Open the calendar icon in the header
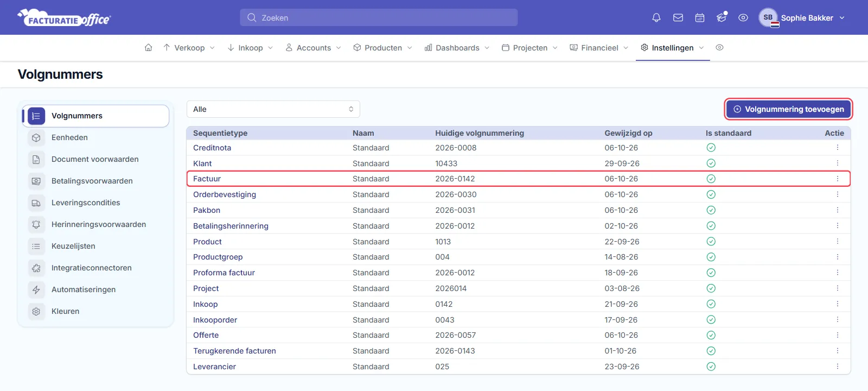Image resolution: width=868 pixels, height=391 pixels. 700,18
